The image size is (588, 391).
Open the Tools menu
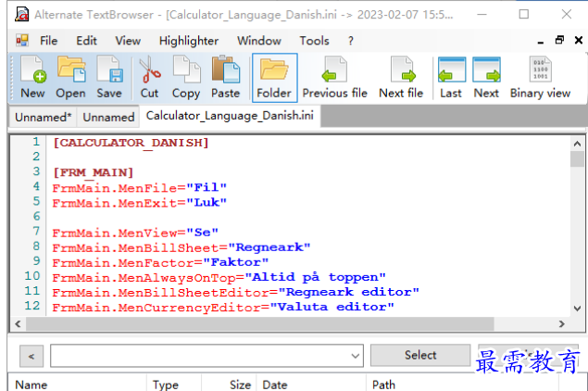click(314, 41)
